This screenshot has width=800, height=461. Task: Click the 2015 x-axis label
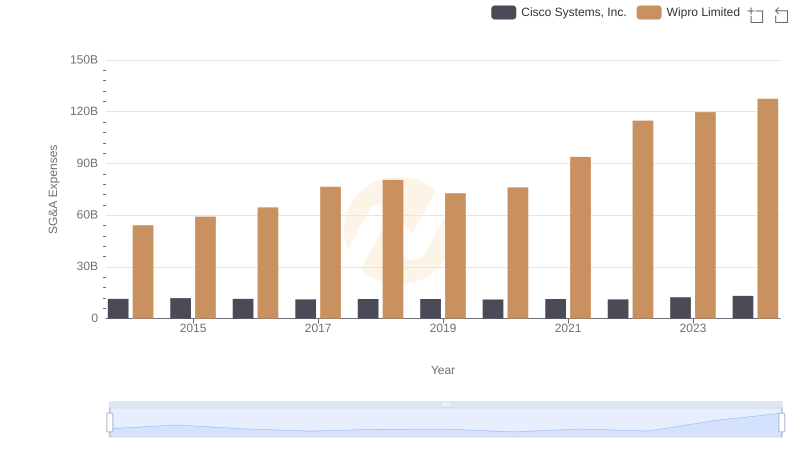[x=193, y=328]
